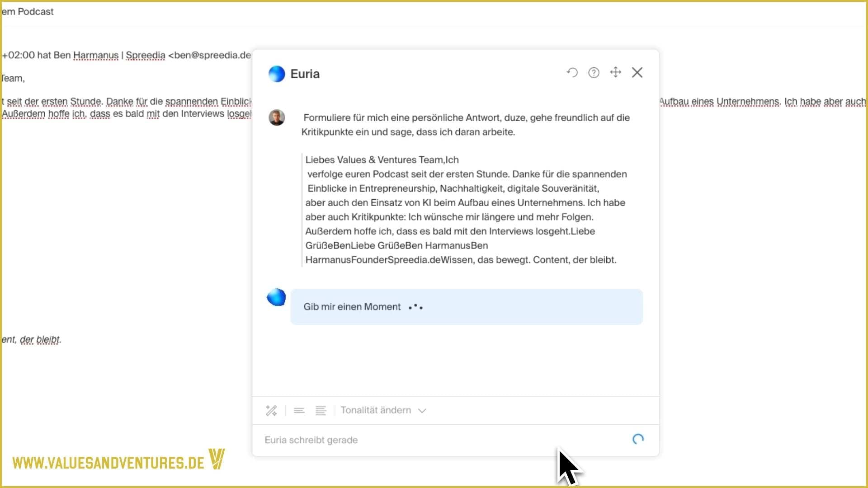The image size is (868, 488).
Task: Click the loading spinner in input field
Action: [x=638, y=439]
